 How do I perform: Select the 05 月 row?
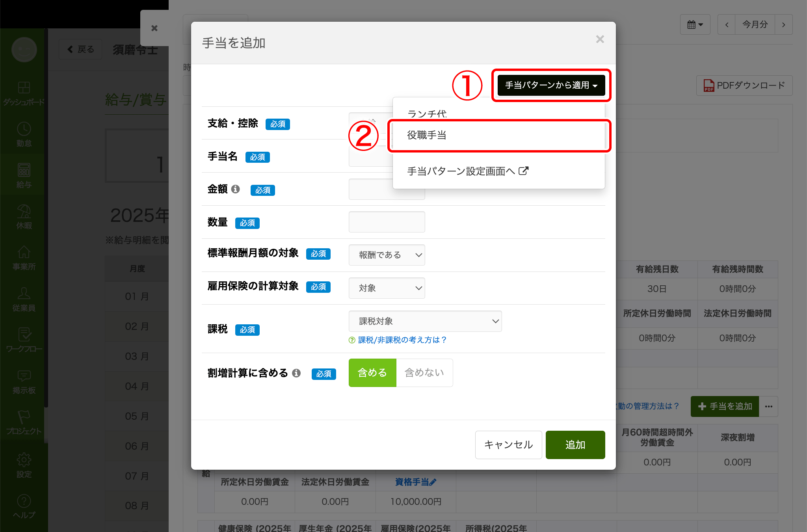click(x=137, y=416)
